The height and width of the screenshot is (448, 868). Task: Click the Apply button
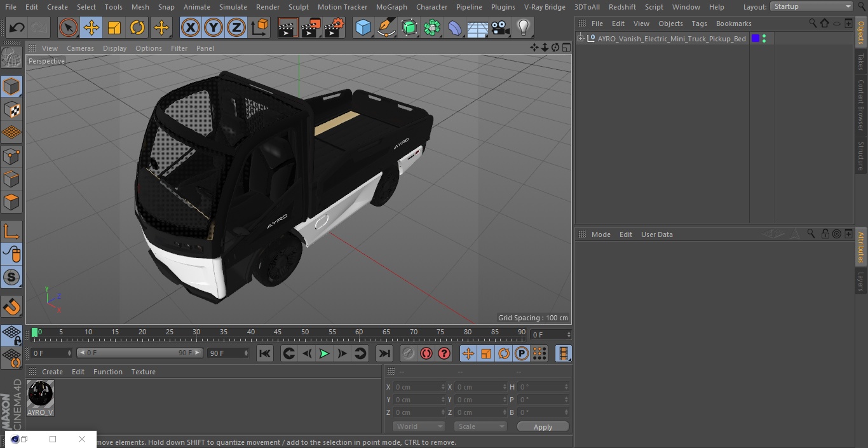click(x=543, y=427)
